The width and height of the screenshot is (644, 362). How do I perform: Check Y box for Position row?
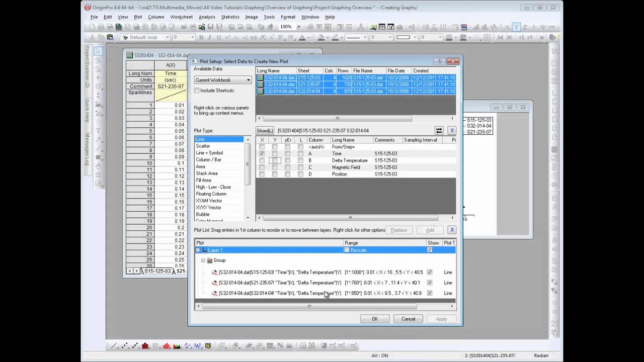tap(275, 174)
